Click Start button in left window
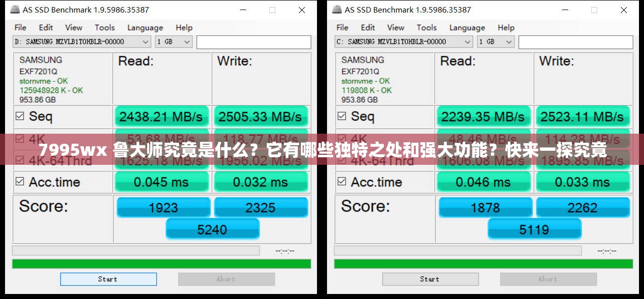Screen dimensions: 644x299 click(x=109, y=279)
